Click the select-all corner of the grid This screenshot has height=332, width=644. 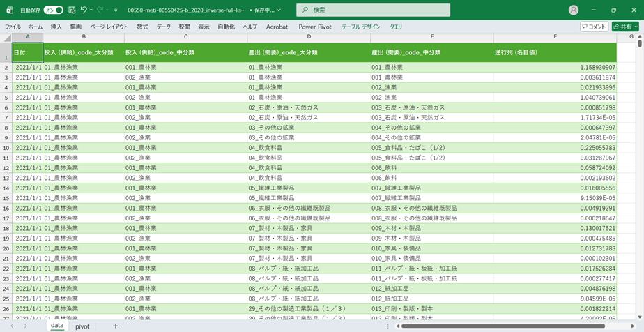coord(6,36)
